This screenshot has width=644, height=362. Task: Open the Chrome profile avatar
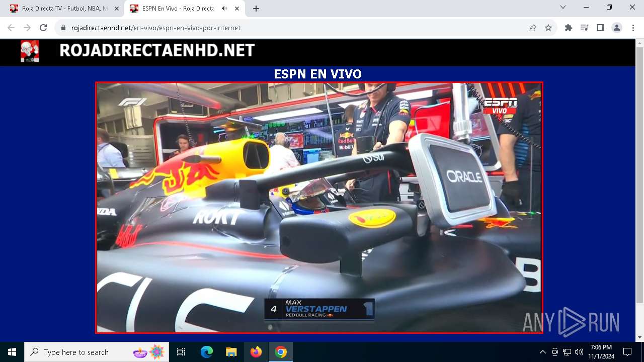(617, 28)
